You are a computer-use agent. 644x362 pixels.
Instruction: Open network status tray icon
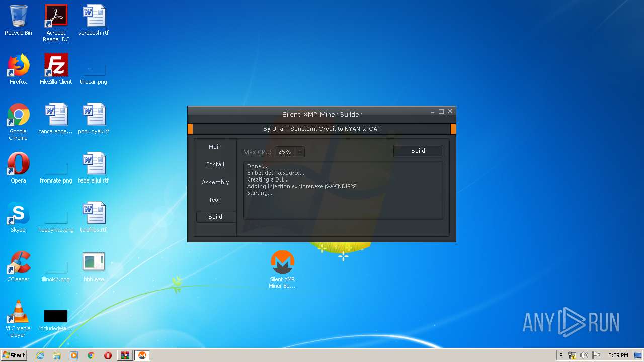572,355
